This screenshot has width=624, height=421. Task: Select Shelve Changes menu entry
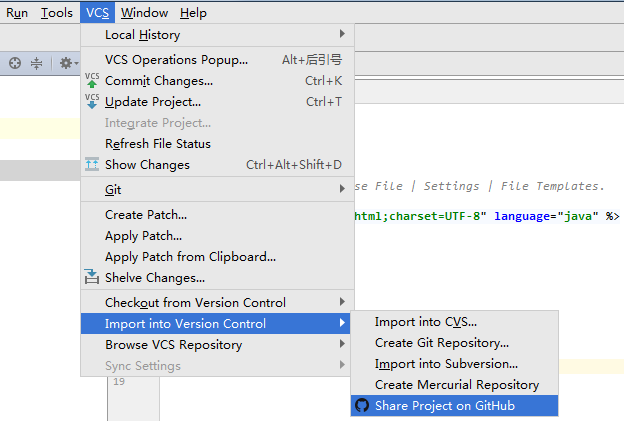217,278
